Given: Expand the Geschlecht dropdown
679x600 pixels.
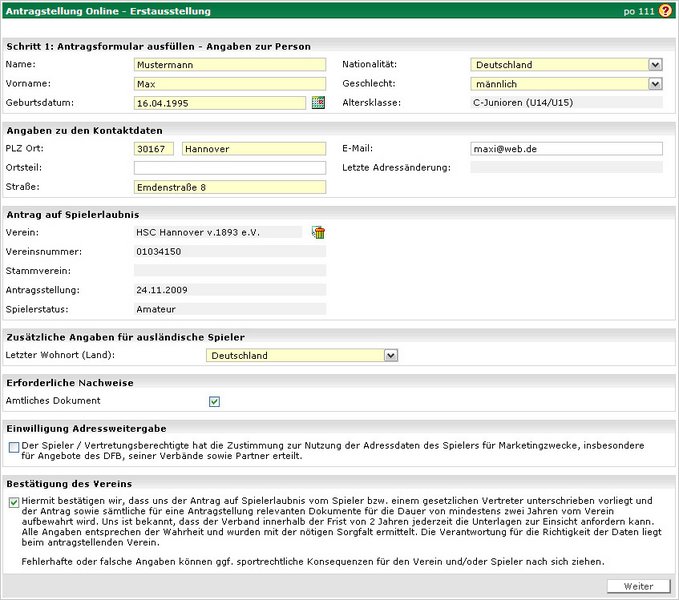Looking at the screenshot, I should click(654, 84).
